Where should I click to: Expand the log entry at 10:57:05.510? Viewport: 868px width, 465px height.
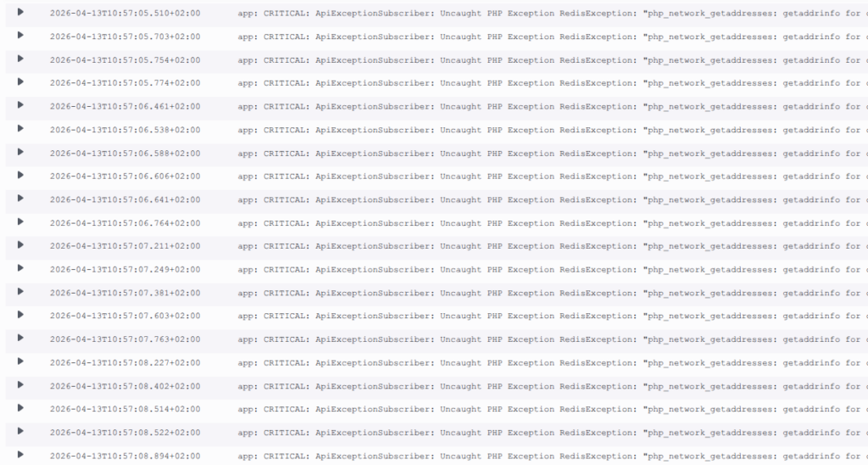point(20,12)
